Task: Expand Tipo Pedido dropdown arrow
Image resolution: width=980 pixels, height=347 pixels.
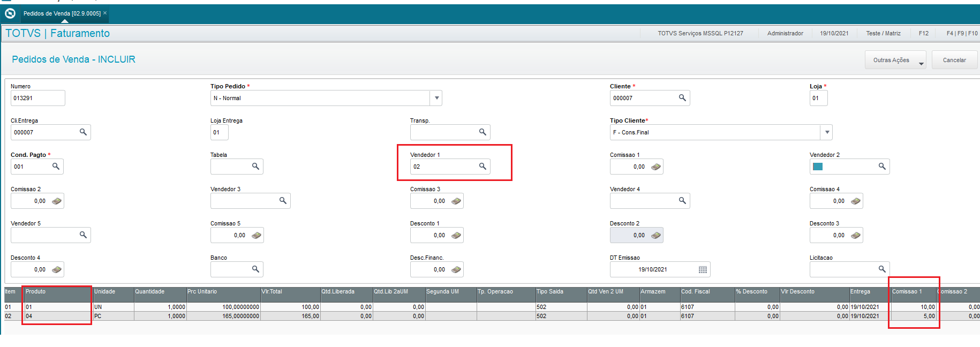Action: 437,98
